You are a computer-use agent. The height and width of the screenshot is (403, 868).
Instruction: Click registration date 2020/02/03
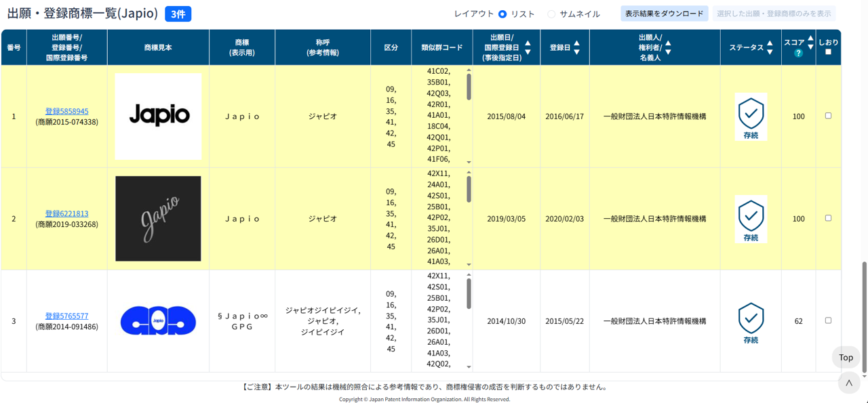pos(564,219)
